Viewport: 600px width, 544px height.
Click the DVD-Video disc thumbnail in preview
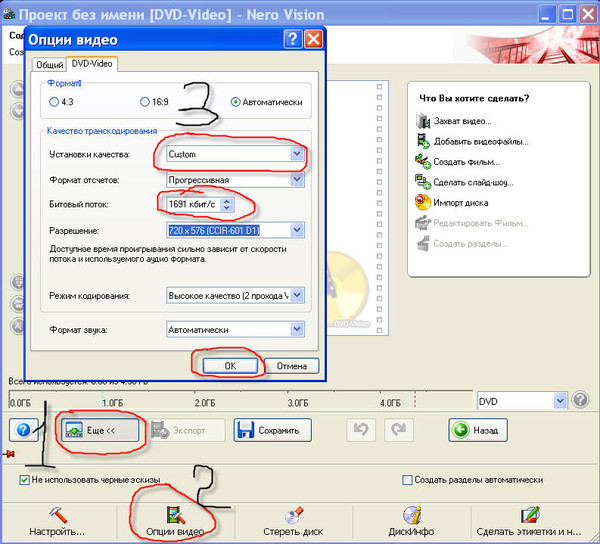(348, 291)
